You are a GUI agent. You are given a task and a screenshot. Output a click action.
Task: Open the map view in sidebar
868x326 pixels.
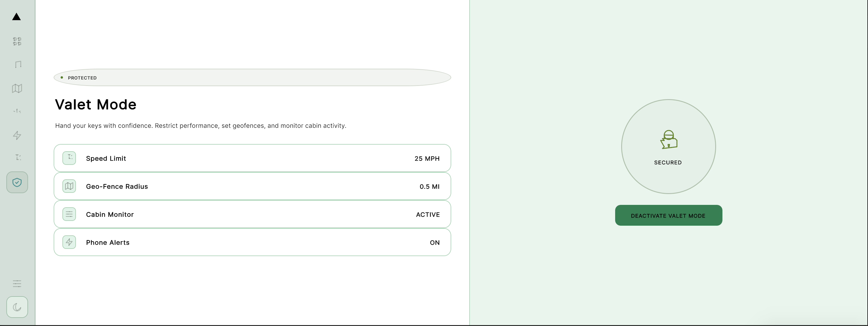point(17,88)
